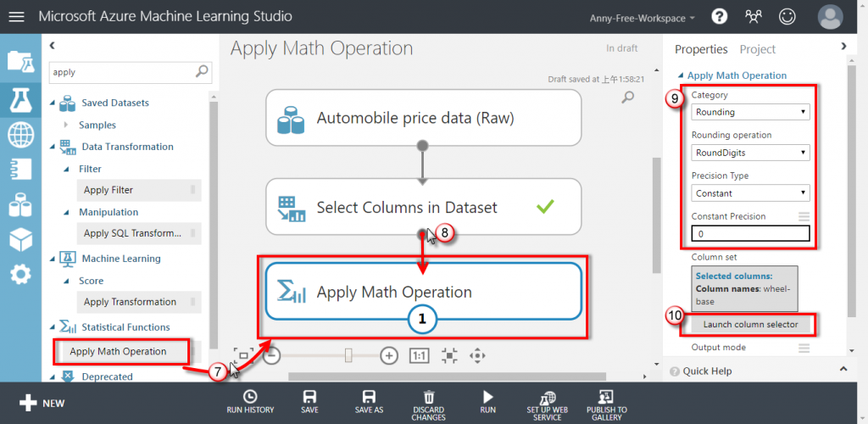The image size is (868, 424).
Task: Select Apply Math Operation in palette
Action: pyautogui.click(x=121, y=351)
